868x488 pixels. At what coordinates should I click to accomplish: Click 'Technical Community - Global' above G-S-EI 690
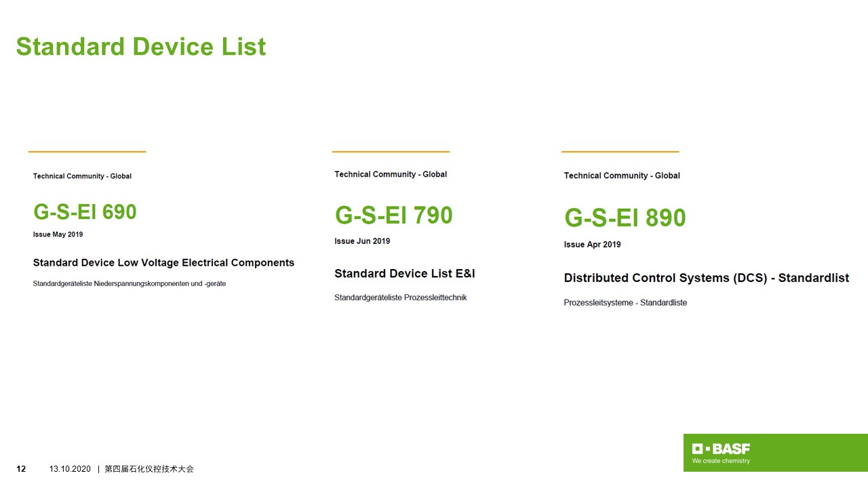[82, 176]
